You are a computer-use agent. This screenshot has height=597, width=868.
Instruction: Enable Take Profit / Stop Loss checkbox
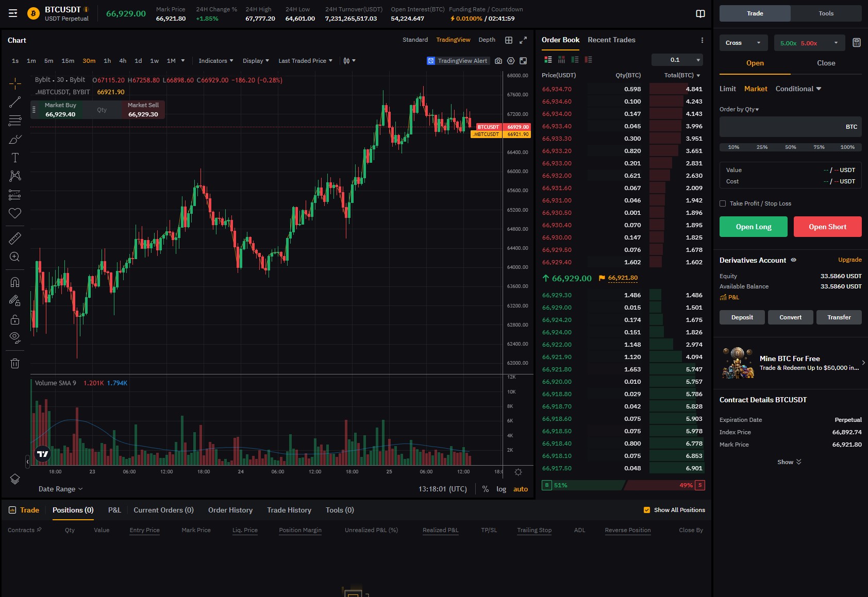point(723,203)
